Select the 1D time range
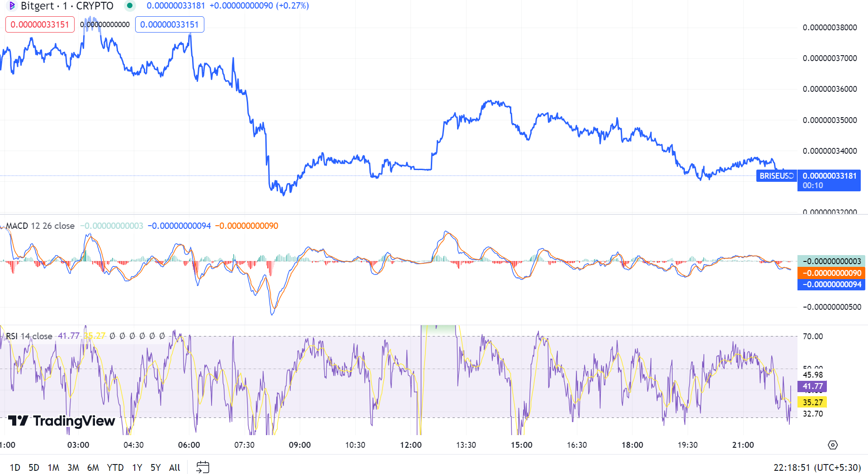The width and height of the screenshot is (868, 474). tap(15, 468)
